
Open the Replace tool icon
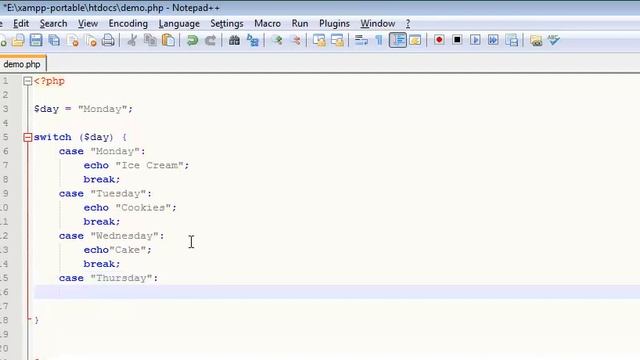pyautogui.click(x=253, y=40)
